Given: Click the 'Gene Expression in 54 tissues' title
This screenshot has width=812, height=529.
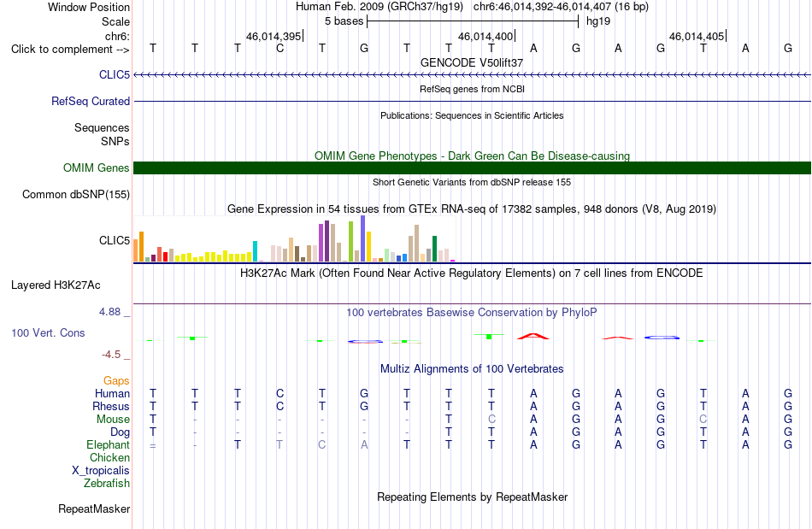Looking at the screenshot, I should pos(472,209).
